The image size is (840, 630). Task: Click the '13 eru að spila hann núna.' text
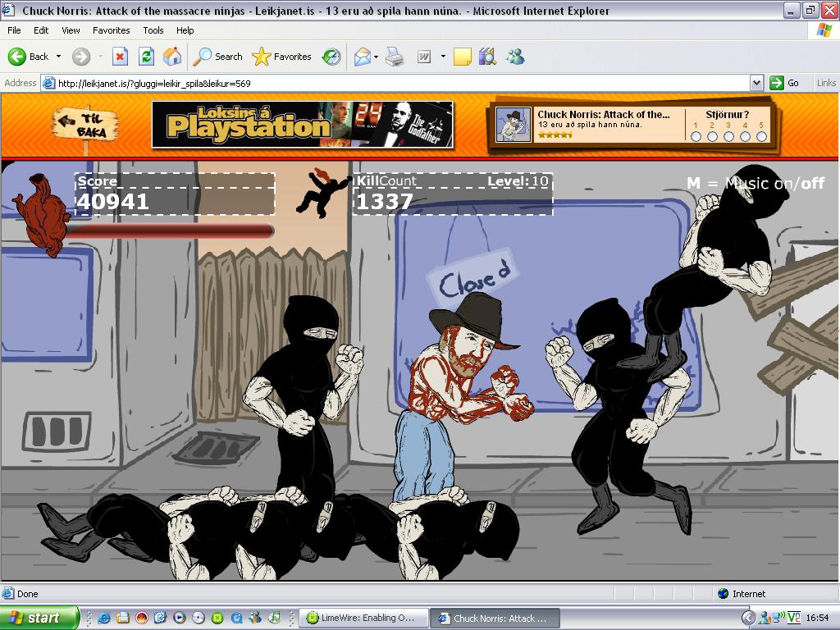pyautogui.click(x=589, y=125)
